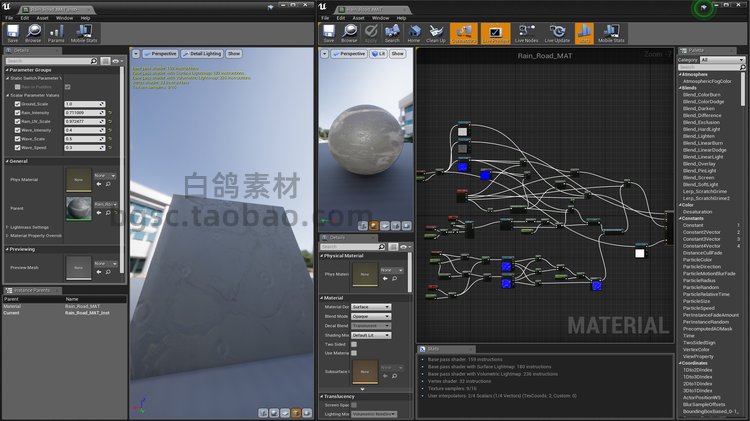This screenshot has height=421, width=750.
Task: Toggle the Stats toolbar button
Action: [x=584, y=33]
